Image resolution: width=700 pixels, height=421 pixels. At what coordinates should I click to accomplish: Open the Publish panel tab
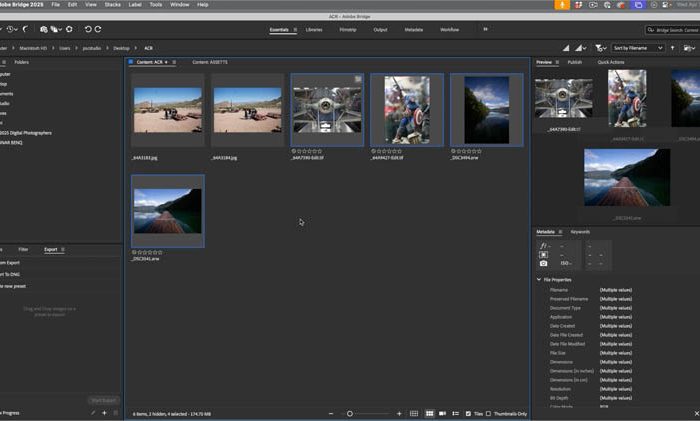[x=575, y=62]
